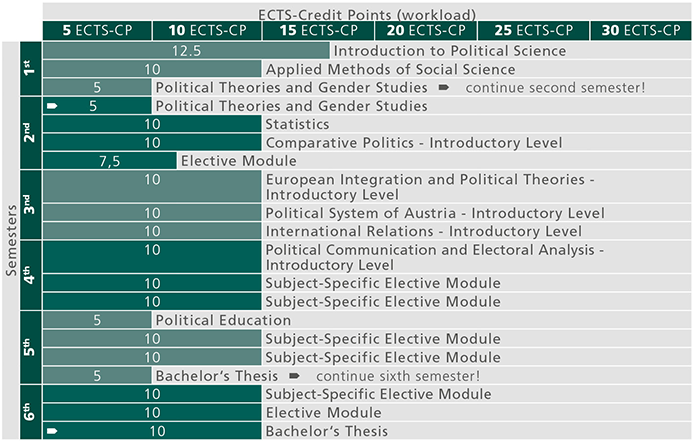This screenshot has width=695, height=442.
Task: Select the 15 ECTS-CP column header
Action: pyautogui.click(x=316, y=30)
